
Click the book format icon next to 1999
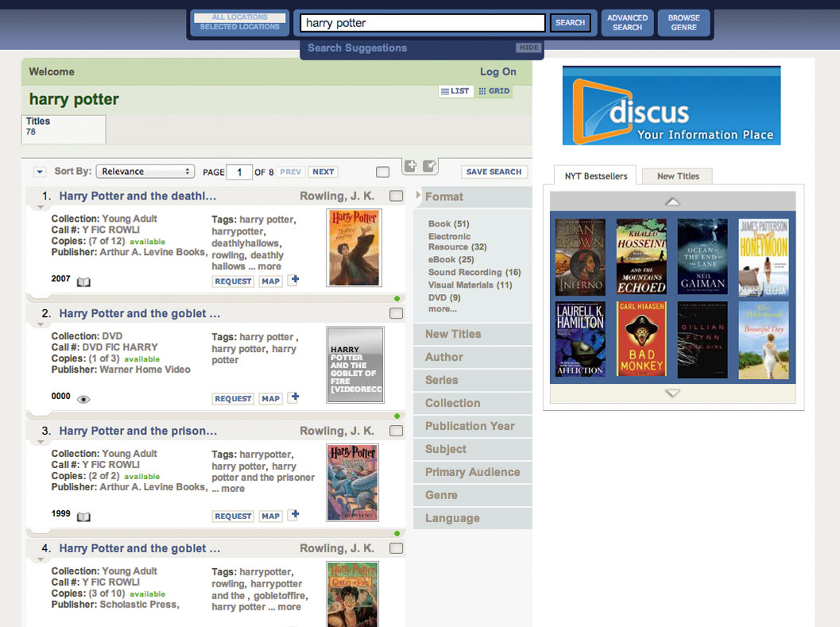tap(83, 517)
